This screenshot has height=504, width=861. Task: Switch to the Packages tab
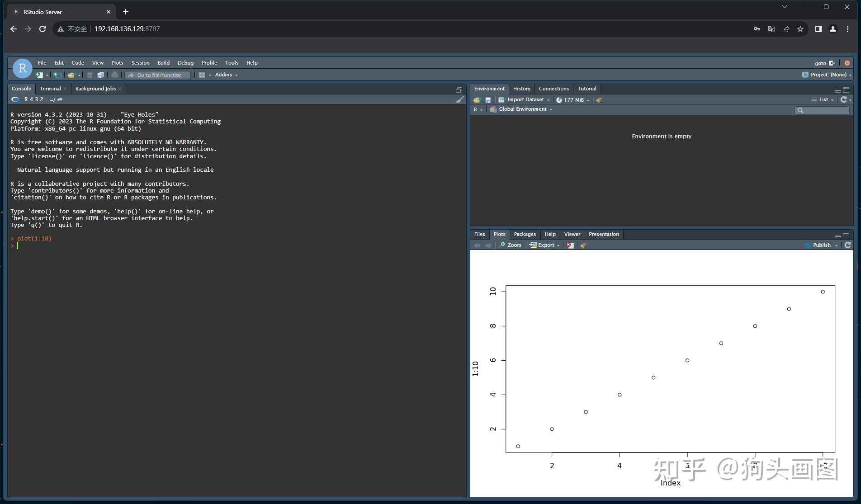pyautogui.click(x=525, y=234)
